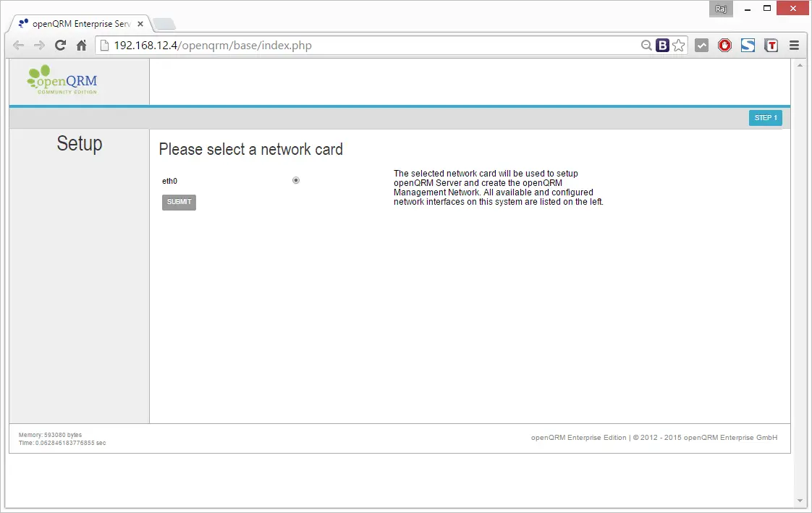Click the SUBMIT button

tap(179, 202)
